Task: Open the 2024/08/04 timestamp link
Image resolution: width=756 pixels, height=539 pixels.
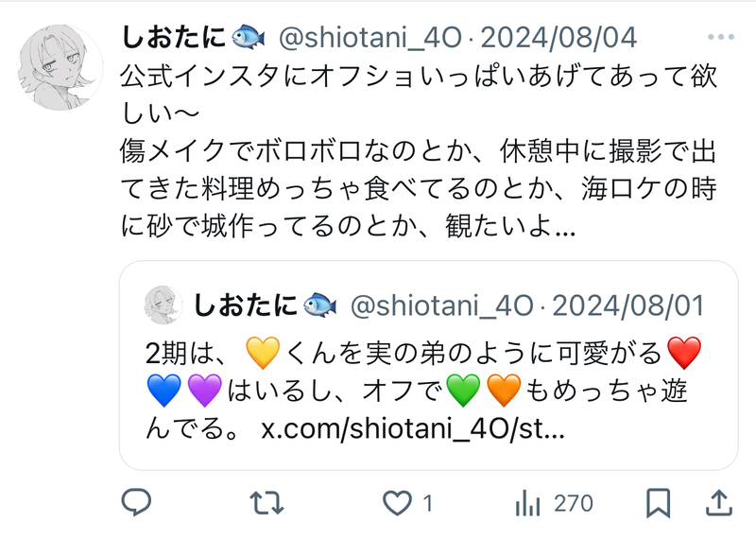Action: click(x=558, y=37)
